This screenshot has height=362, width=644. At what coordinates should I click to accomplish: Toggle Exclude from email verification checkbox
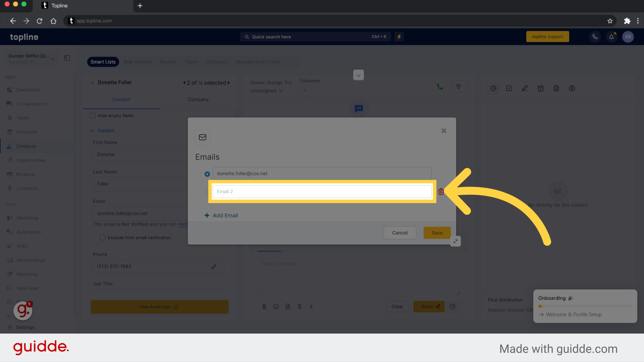[102, 237]
